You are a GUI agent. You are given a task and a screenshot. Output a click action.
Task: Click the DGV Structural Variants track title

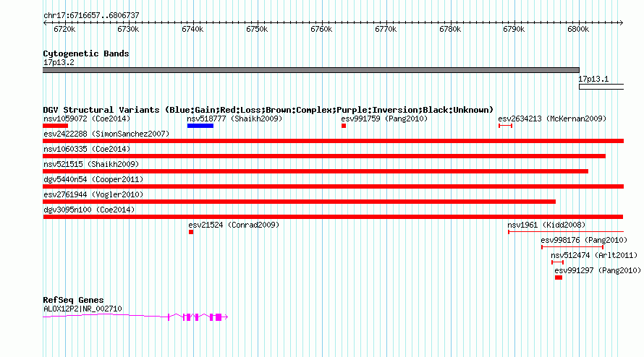coord(268,110)
